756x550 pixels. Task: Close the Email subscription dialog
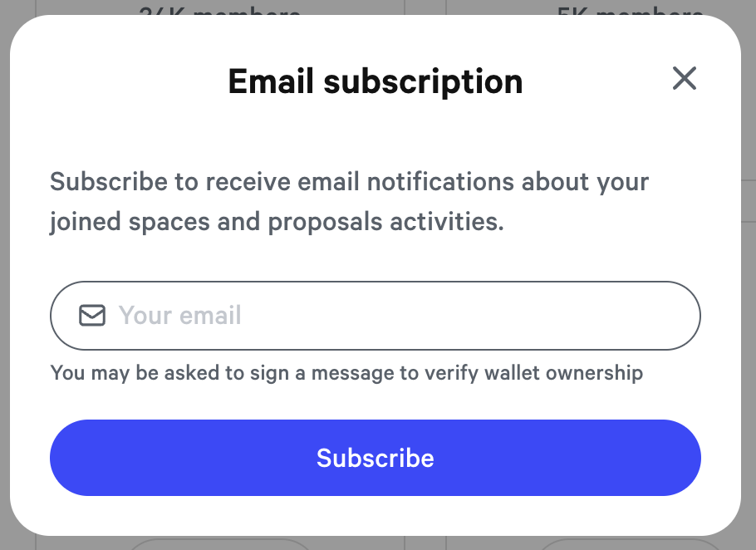(x=684, y=79)
